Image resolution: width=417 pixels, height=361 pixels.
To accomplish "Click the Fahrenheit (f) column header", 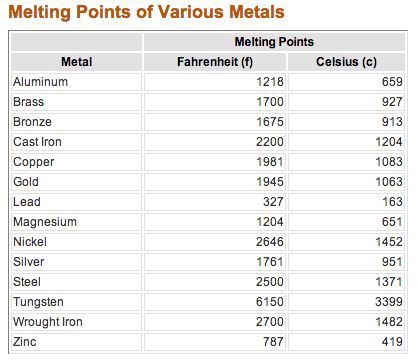I will click(215, 62).
